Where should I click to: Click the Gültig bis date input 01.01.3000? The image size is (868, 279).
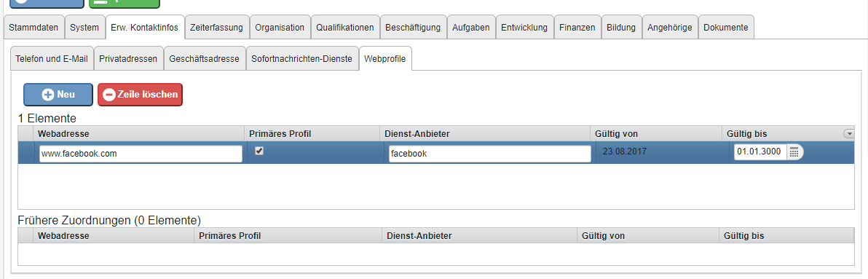pos(761,153)
